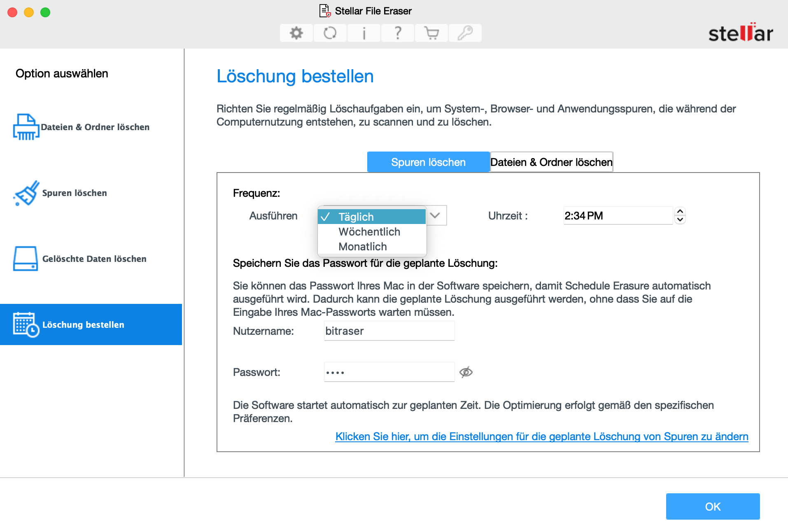Minimize the window with the yellow button
The height and width of the screenshot is (532, 788).
click(29, 12)
